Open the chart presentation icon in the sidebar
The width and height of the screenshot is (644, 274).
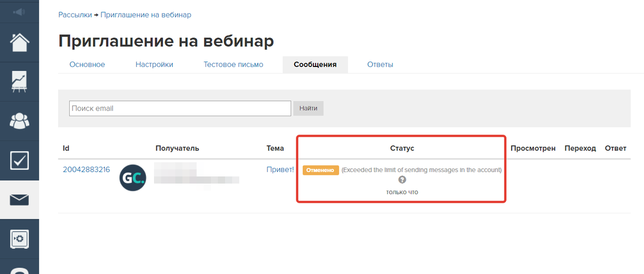(x=19, y=82)
